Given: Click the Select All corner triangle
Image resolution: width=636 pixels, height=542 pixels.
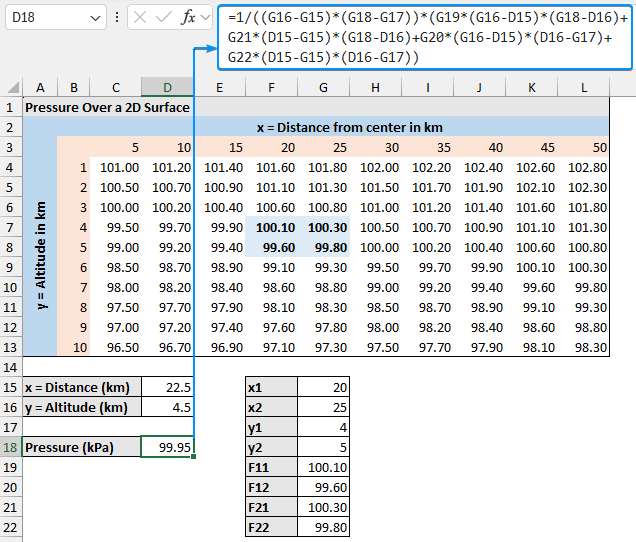Looking at the screenshot, I should [13, 87].
